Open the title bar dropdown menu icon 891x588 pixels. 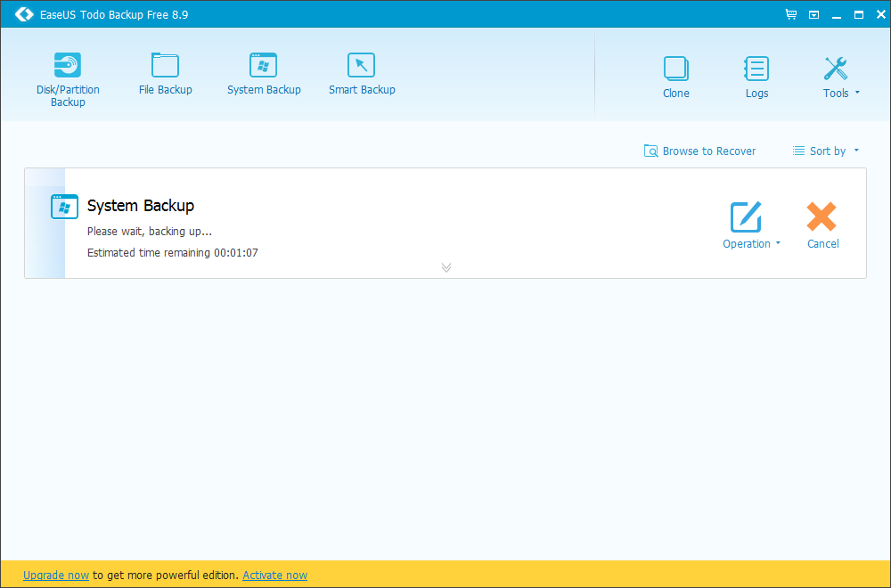pos(813,15)
